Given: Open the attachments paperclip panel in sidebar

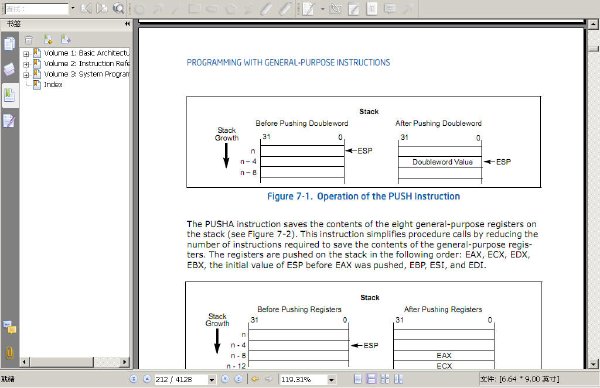Looking at the screenshot, I should pyautogui.click(x=9, y=352).
